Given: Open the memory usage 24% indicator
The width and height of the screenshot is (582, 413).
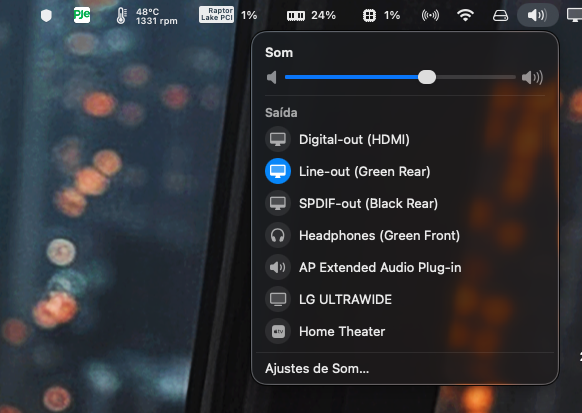Looking at the screenshot, I should pyautogui.click(x=311, y=15).
